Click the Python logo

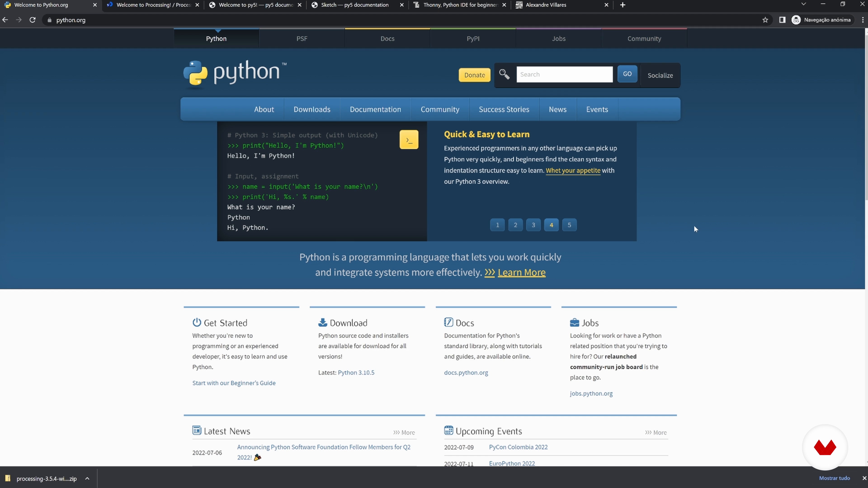click(235, 74)
